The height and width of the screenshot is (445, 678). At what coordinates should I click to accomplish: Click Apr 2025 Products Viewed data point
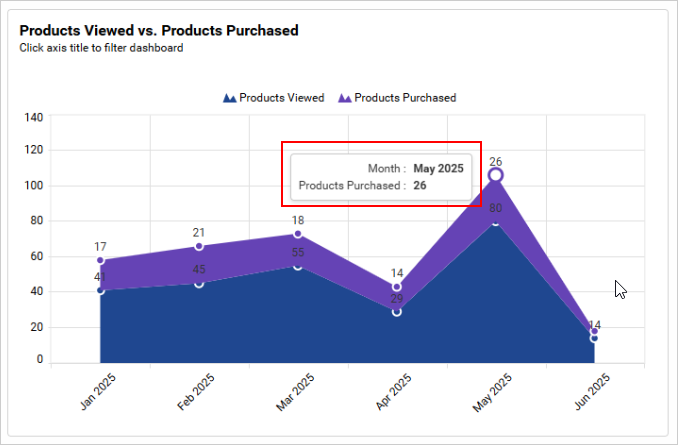tap(397, 312)
